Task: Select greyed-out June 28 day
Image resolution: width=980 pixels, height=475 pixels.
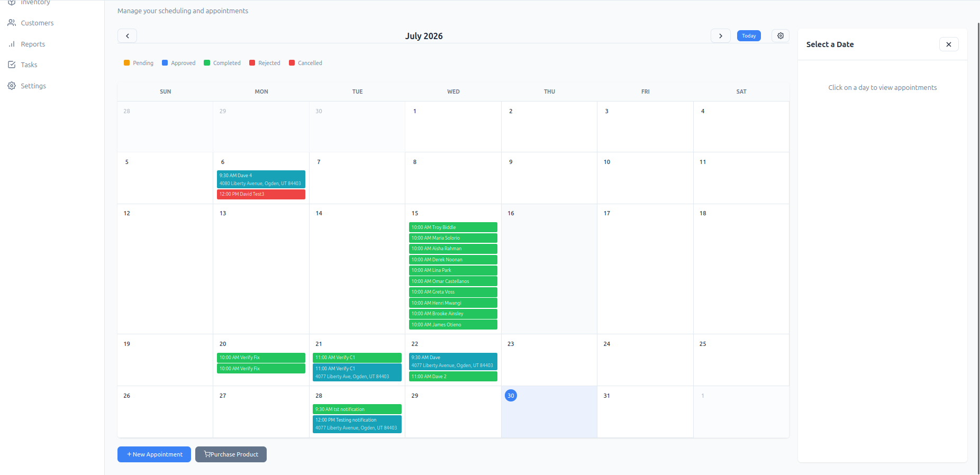Action: [165, 126]
